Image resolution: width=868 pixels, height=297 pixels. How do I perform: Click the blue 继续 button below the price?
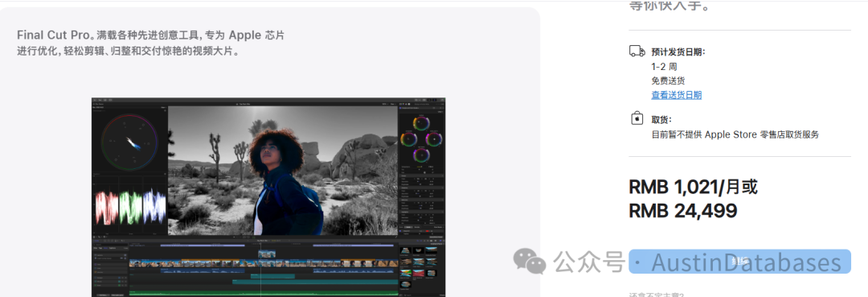pyautogui.click(x=739, y=261)
